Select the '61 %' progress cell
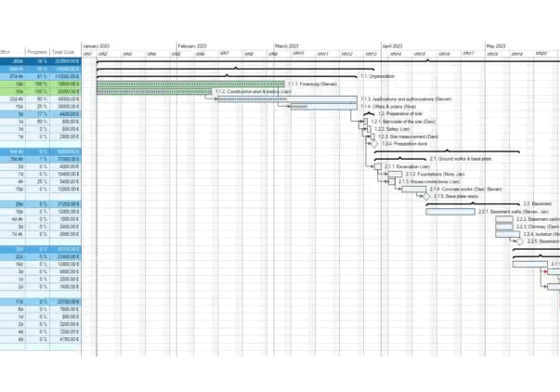This screenshot has width=560, height=392. (37, 76)
